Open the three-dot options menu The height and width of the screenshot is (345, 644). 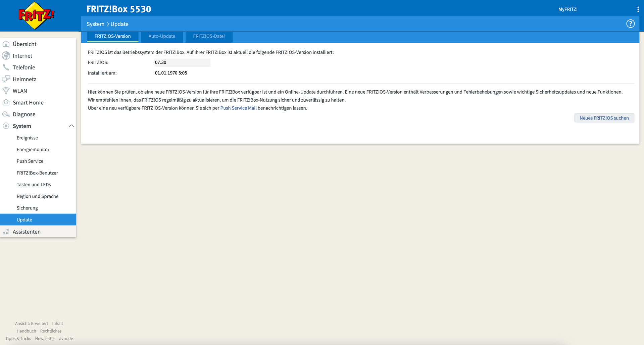(x=638, y=9)
